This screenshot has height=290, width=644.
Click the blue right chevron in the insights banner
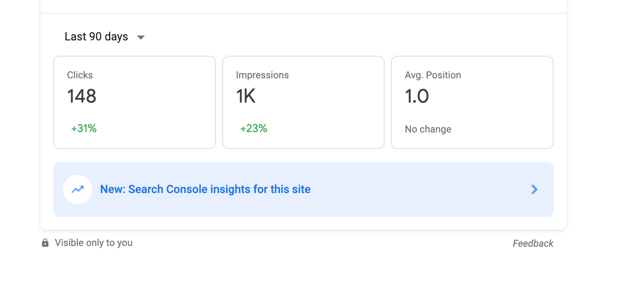[534, 189]
